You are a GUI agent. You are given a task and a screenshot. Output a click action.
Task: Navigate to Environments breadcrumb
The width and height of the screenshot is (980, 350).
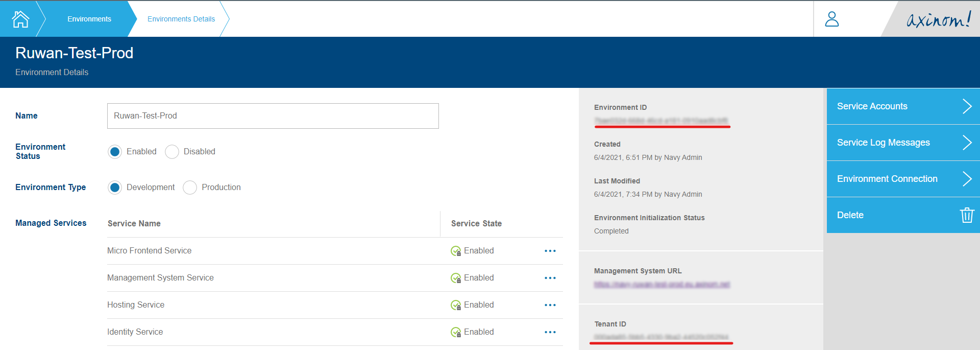click(89, 19)
